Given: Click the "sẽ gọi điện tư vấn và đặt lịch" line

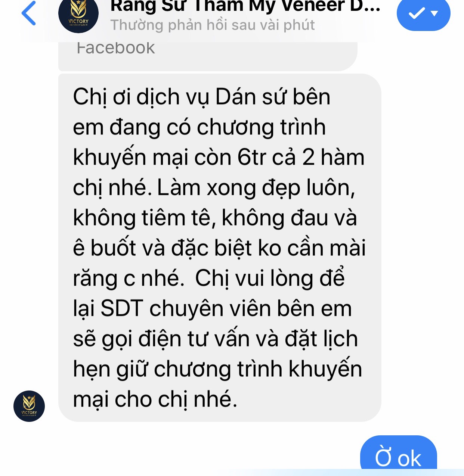Looking at the screenshot, I should 216,339.
